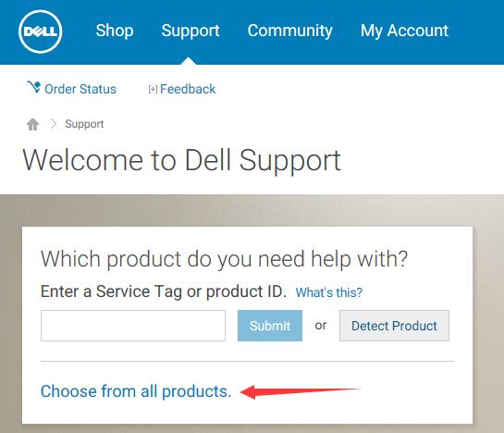
Task: Select "Choose from all products" link
Action: pos(136,391)
